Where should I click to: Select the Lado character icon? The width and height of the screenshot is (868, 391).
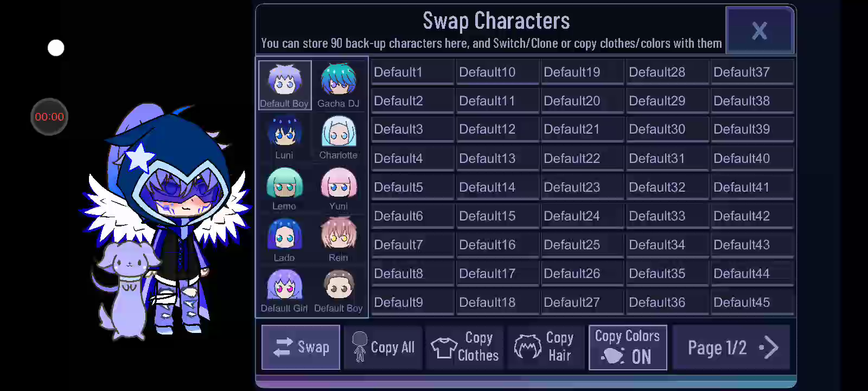284,239
